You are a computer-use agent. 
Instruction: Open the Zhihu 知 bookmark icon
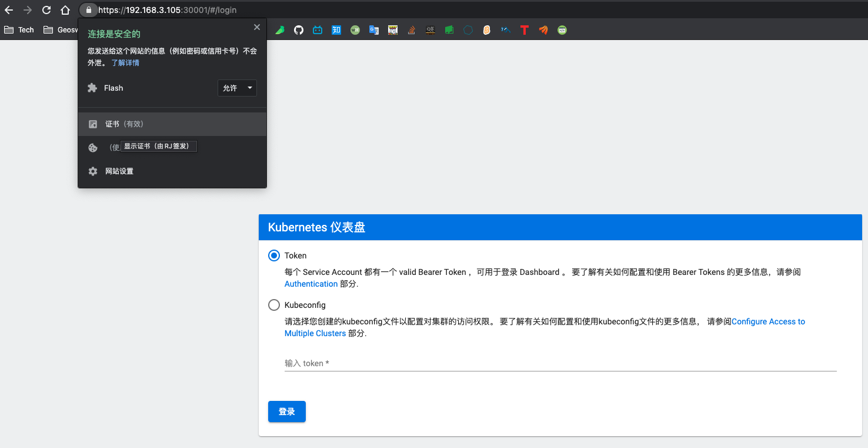click(x=336, y=30)
